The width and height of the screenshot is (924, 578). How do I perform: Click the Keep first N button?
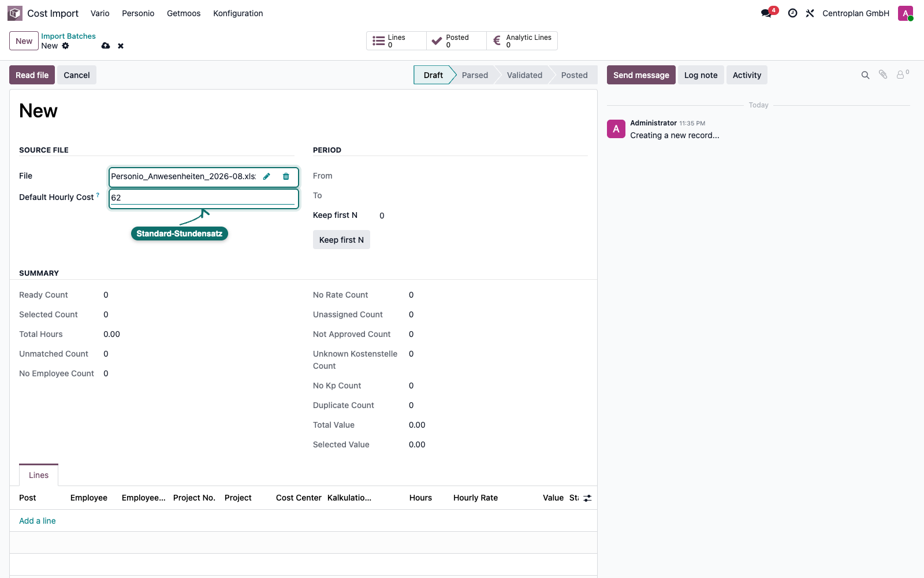coord(341,240)
